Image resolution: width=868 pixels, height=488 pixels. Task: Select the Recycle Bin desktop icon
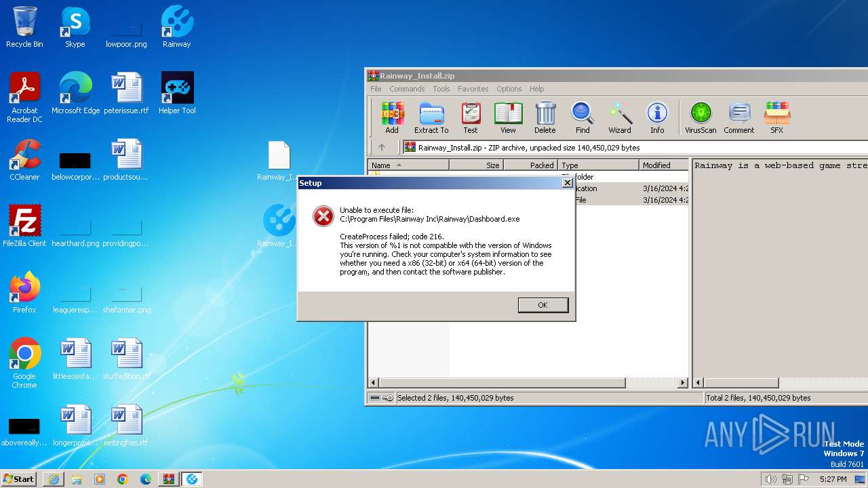coord(24,27)
